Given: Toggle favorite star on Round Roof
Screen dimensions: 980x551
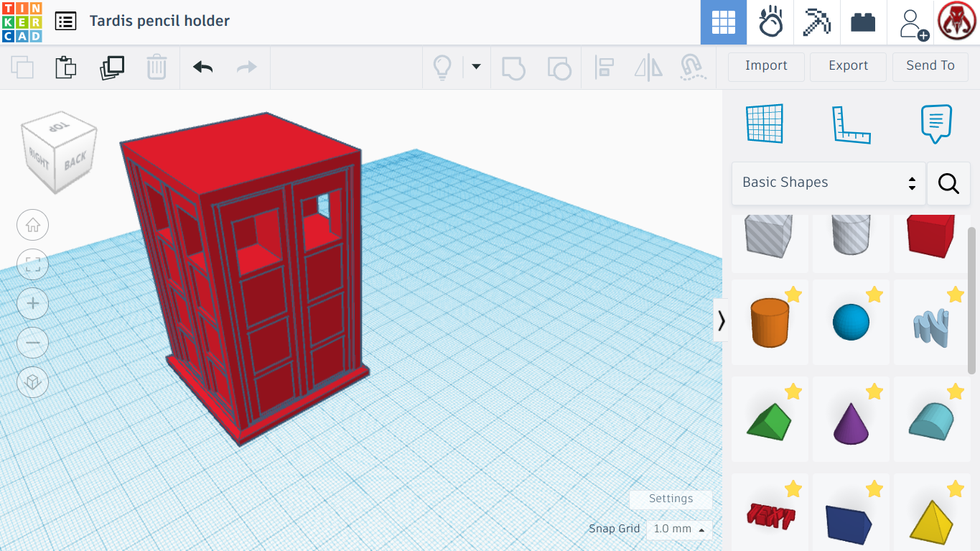Looking at the screenshot, I should [956, 392].
